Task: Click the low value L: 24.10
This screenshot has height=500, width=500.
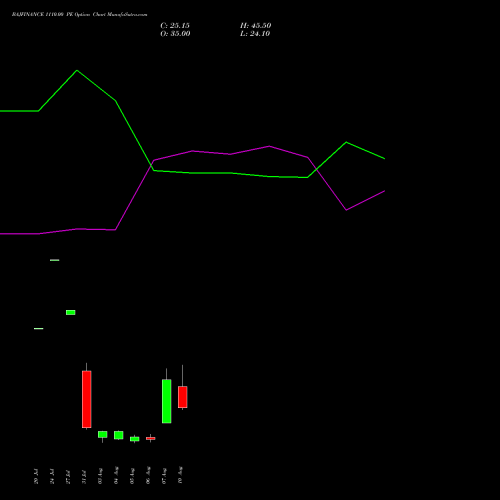Action: click(x=255, y=34)
